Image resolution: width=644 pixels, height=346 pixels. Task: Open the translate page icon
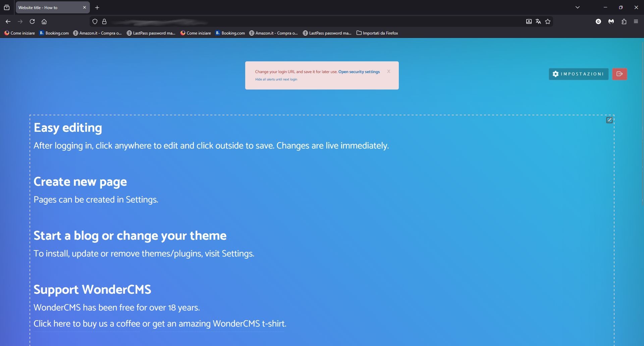point(538,21)
